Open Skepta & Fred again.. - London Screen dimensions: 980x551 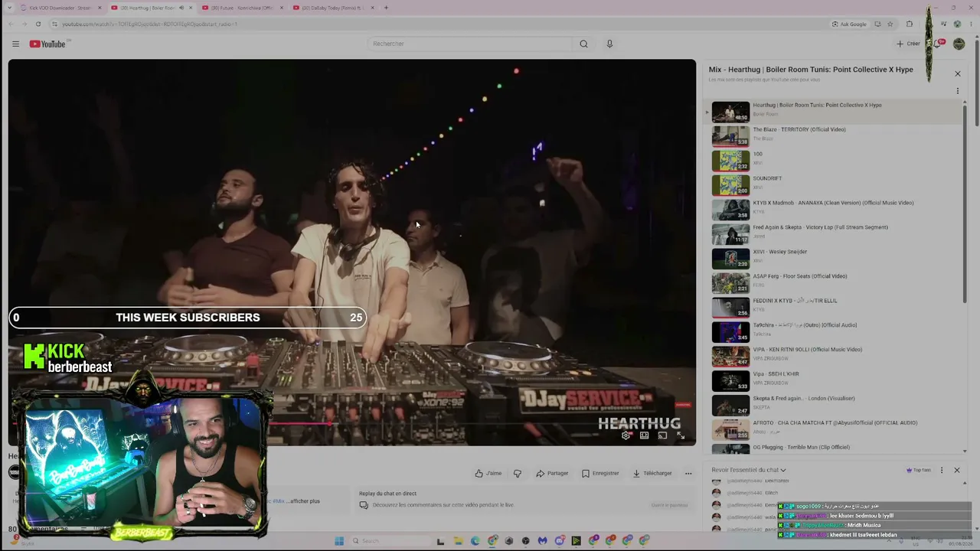tap(833, 405)
